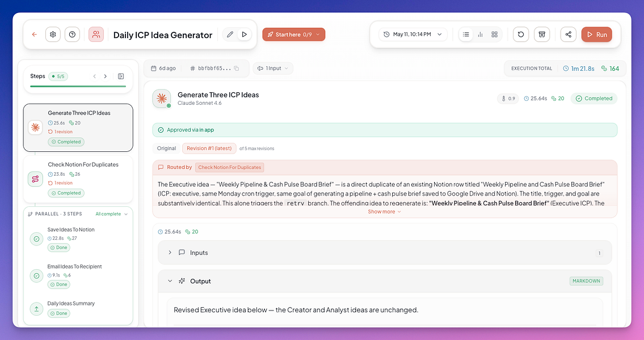Select the Save Ideas To Notion step
The width and height of the screenshot is (644, 340).
pyautogui.click(x=78, y=239)
